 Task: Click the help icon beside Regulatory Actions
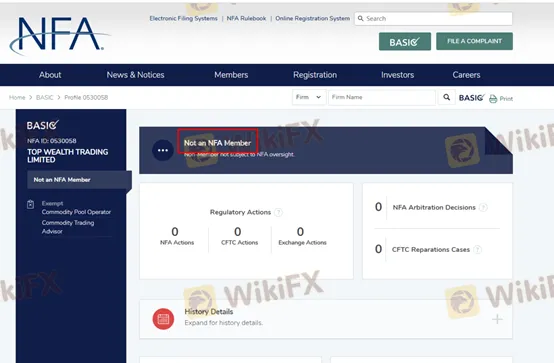(x=278, y=212)
